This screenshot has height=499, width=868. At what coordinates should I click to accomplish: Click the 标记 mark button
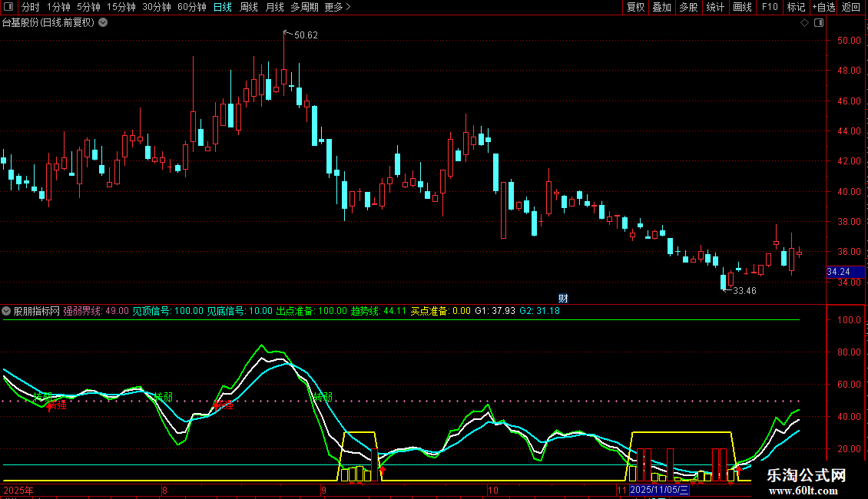tap(796, 7)
